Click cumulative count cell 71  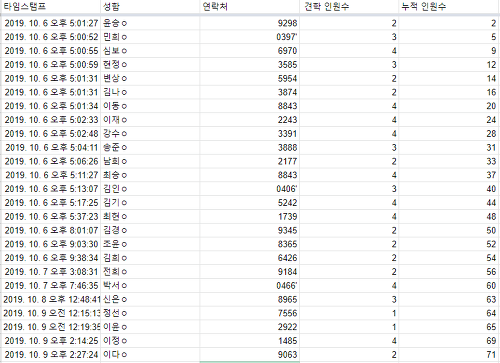[449, 355]
